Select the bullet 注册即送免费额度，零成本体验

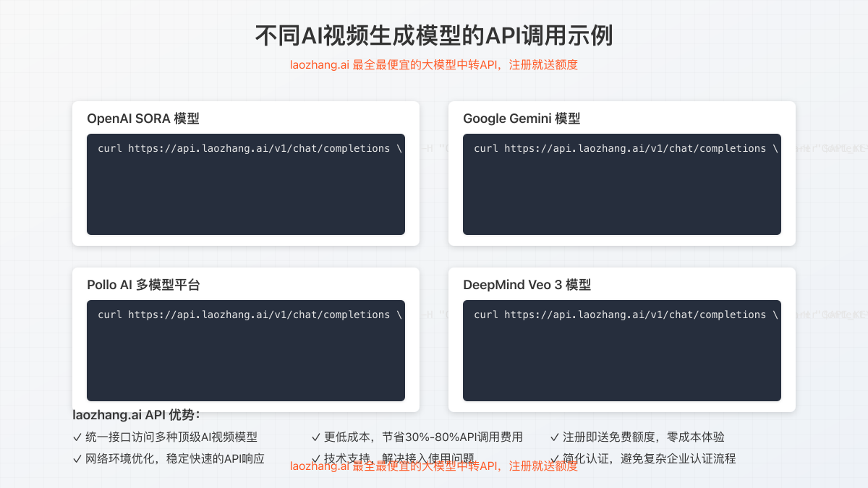pos(637,437)
